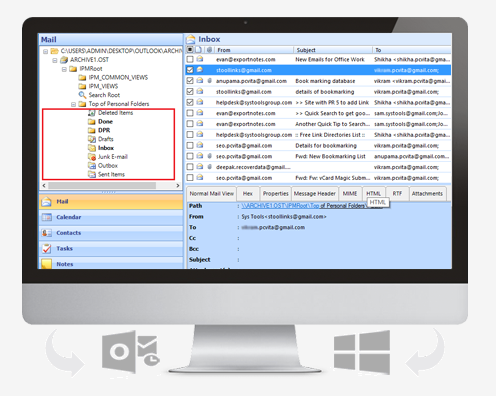Check the Another Quick Tip to Search email

(190, 124)
